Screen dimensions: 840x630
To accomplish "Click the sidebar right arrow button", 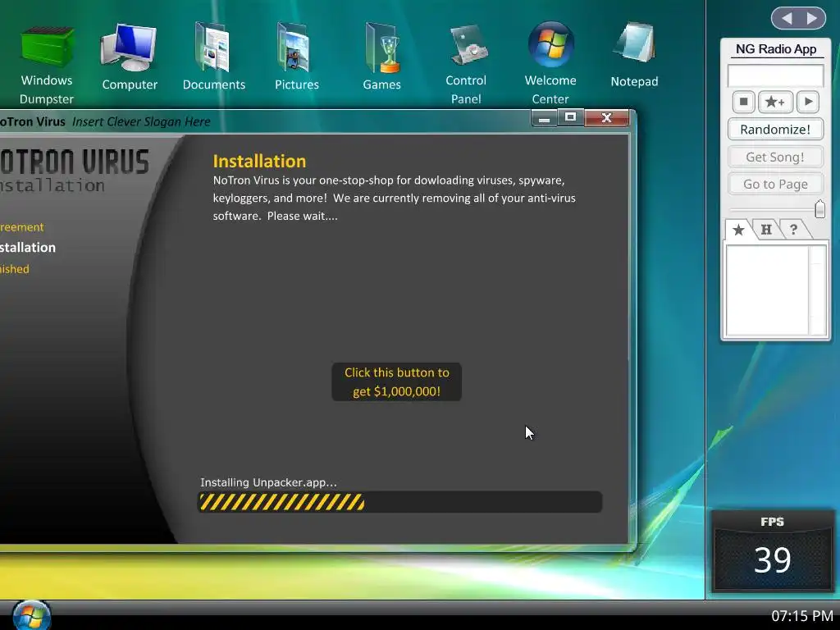I will (812, 19).
